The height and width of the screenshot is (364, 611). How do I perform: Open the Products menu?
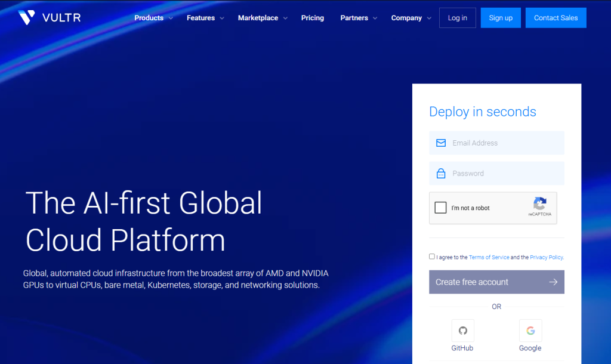(149, 18)
